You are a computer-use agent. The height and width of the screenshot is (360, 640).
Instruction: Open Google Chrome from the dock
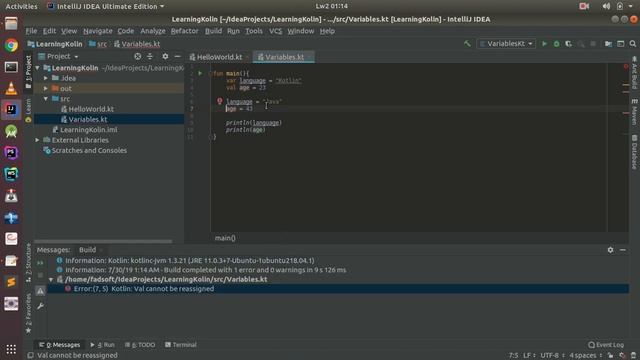11,45
